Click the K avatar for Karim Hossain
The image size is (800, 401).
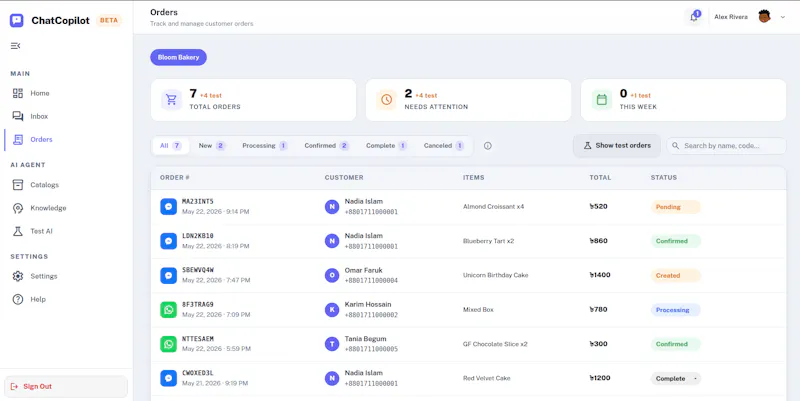[x=332, y=310]
